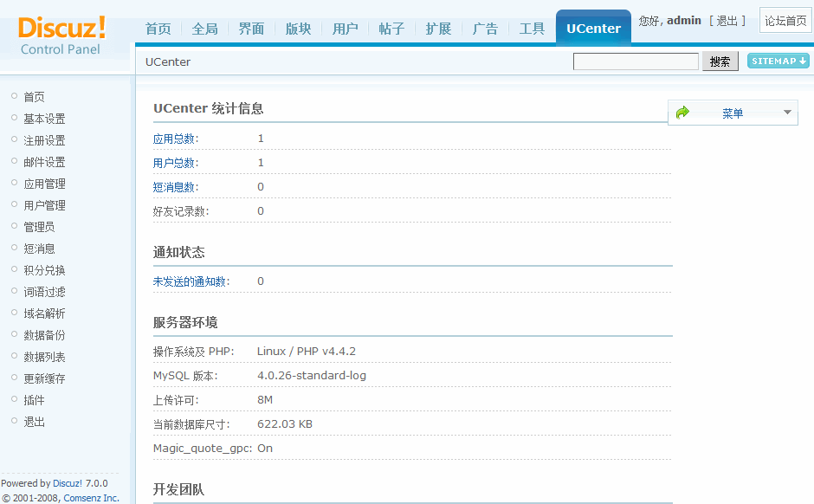This screenshot has width=814, height=504.
Task: Visit the Comsenz Inc. footer link
Action: (x=91, y=498)
